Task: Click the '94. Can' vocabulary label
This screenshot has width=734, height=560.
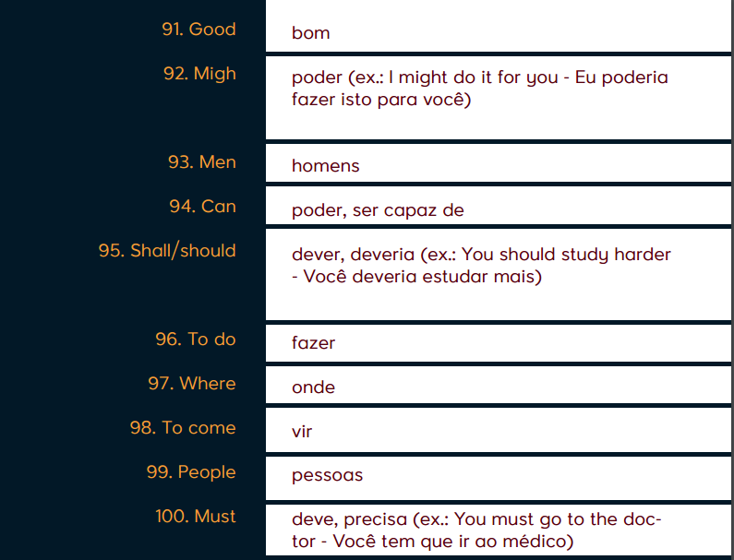Action: [x=202, y=207]
